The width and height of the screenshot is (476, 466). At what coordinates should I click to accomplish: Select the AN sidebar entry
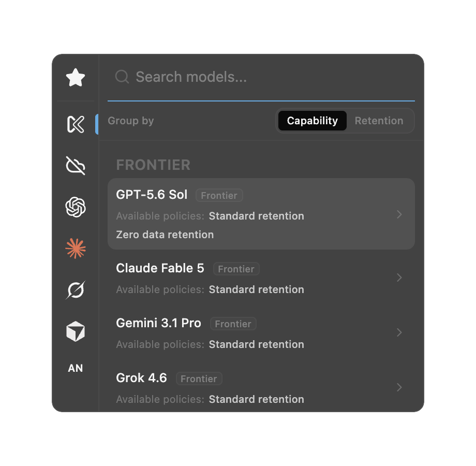click(x=76, y=368)
